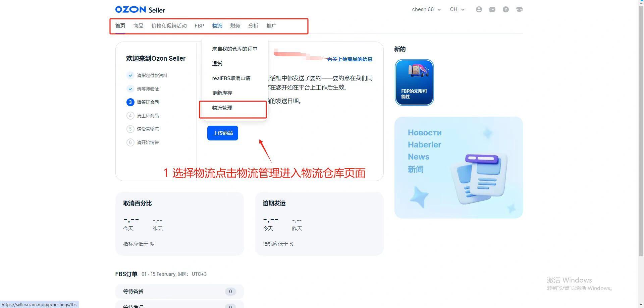
Task: Open the 商品 tab
Action: click(138, 26)
